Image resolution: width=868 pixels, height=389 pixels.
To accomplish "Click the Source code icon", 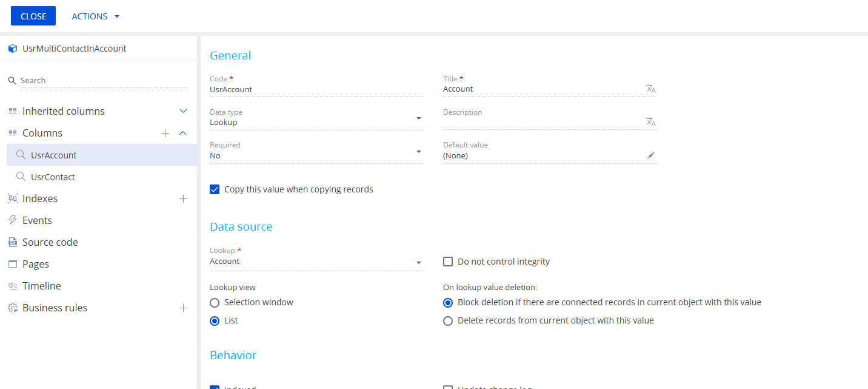I will (x=12, y=242).
